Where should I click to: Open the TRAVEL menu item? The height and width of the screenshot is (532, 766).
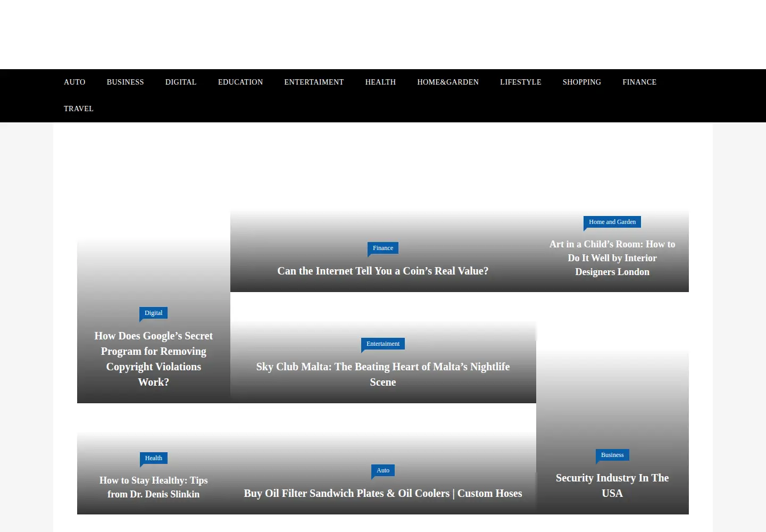79,109
